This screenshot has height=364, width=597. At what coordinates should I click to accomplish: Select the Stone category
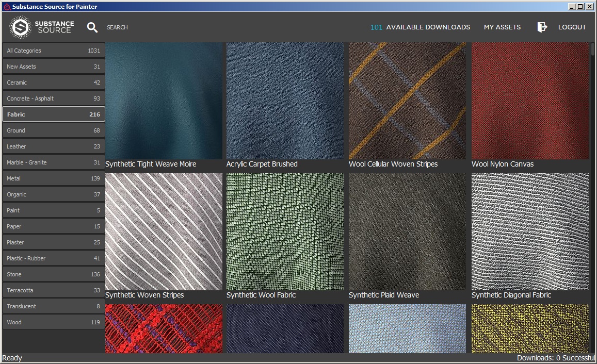point(53,274)
